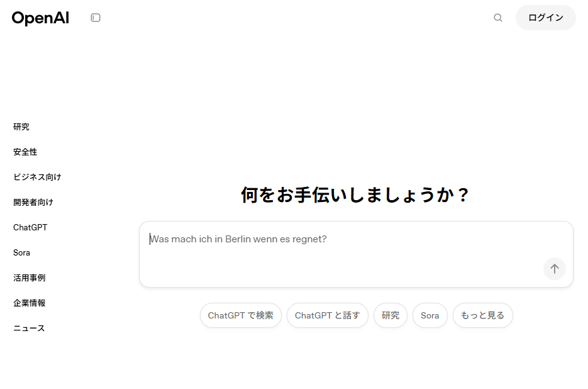The width and height of the screenshot is (588, 389).
Task: Click the ログイン button
Action: point(545,18)
